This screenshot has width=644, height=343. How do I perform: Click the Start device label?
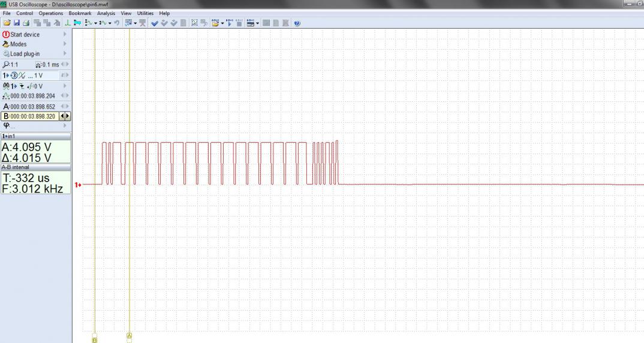[25, 35]
